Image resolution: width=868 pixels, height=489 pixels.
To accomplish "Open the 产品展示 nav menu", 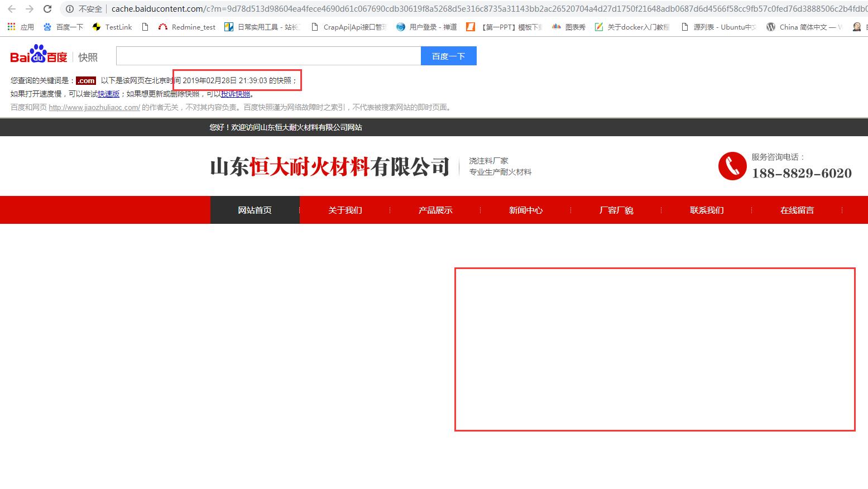I will [435, 210].
